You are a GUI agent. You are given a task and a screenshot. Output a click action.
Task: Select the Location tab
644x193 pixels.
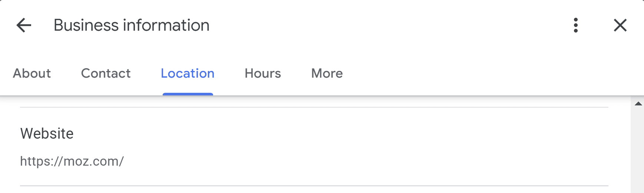pyautogui.click(x=187, y=73)
